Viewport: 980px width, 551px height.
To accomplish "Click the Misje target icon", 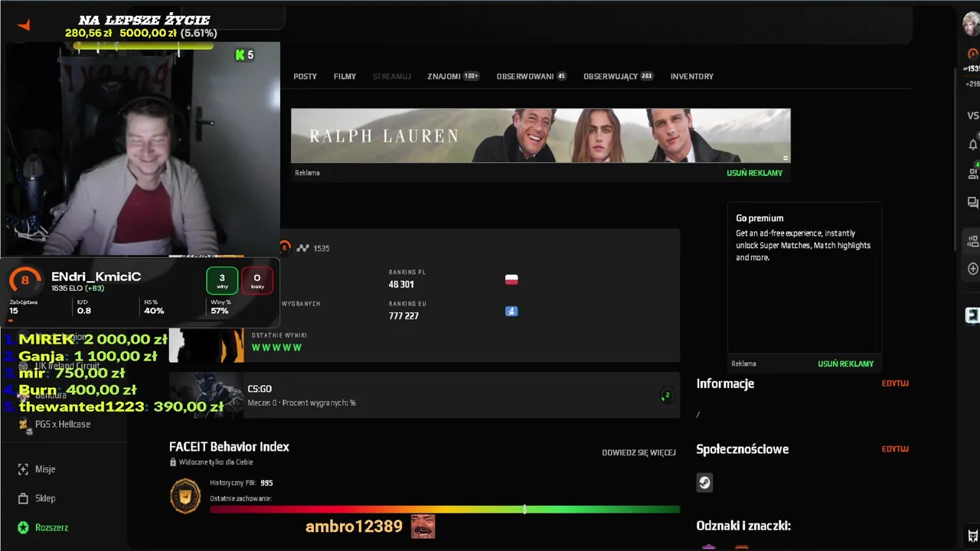I will click(x=23, y=469).
